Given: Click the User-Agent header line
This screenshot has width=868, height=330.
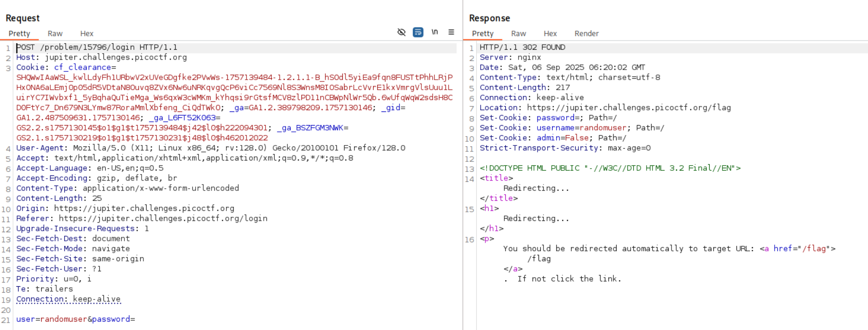Looking at the screenshot, I should click(211, 148).
